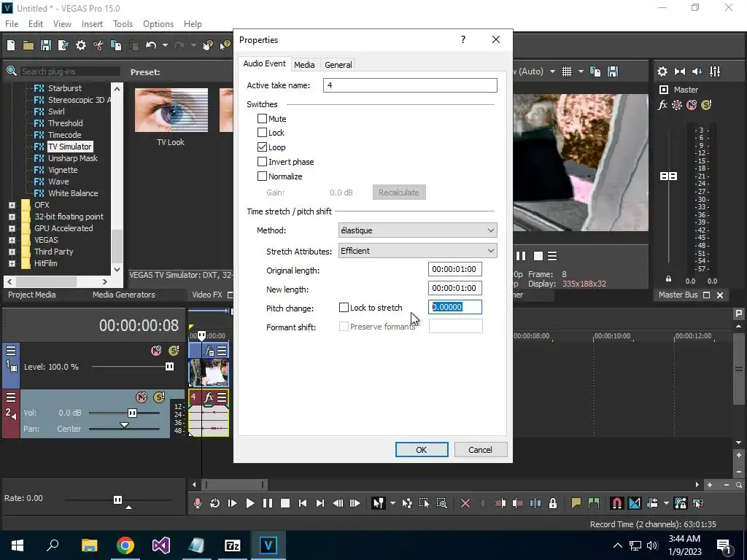This screenshot has width=747, height=560.
Task: Click the Lock event padlock icon
Action: (553, 503)
